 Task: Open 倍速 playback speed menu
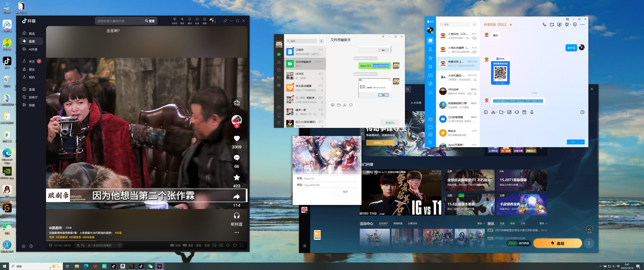[x=207, y=245]
